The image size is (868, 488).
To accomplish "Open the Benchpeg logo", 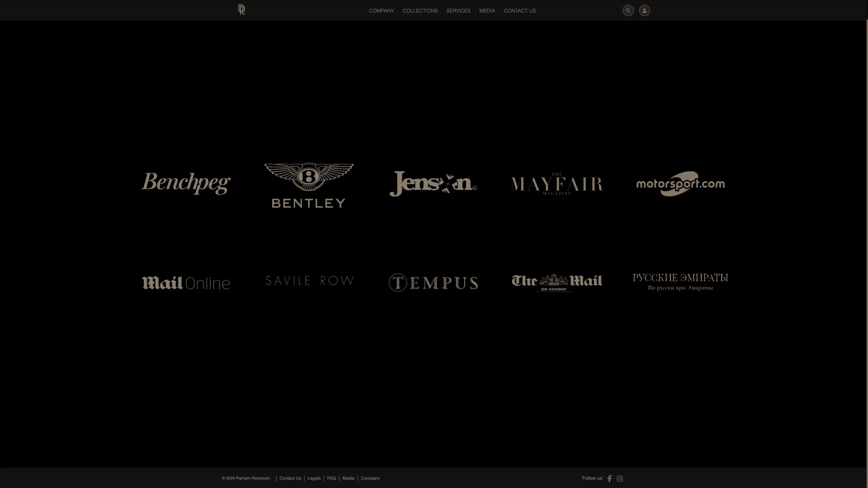I will click(x=186, y=183).
